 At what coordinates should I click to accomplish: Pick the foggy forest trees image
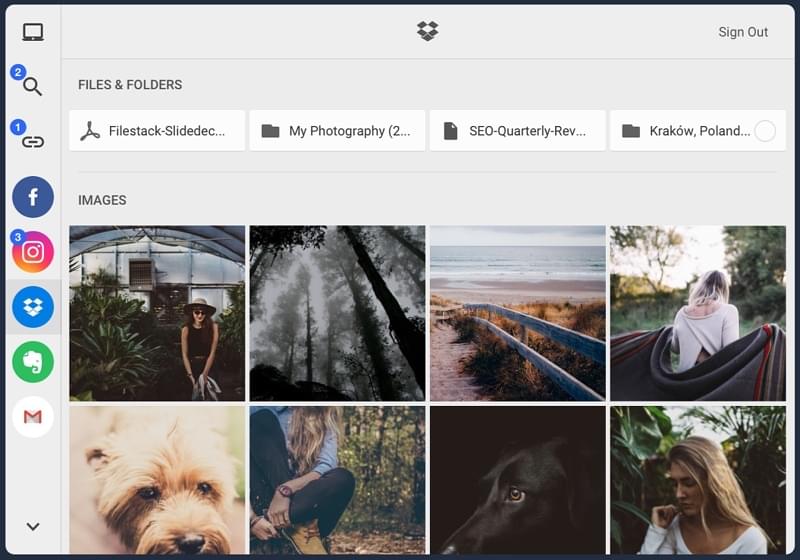point(337,313)
